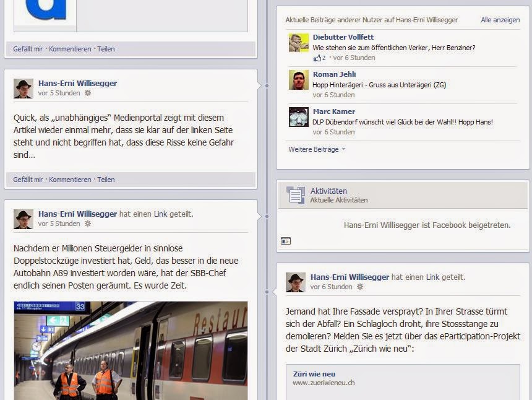Viewport: 532px width, 400px height.
Task: Open Marc Kamer's profile avatar
Action: [299, 117]
